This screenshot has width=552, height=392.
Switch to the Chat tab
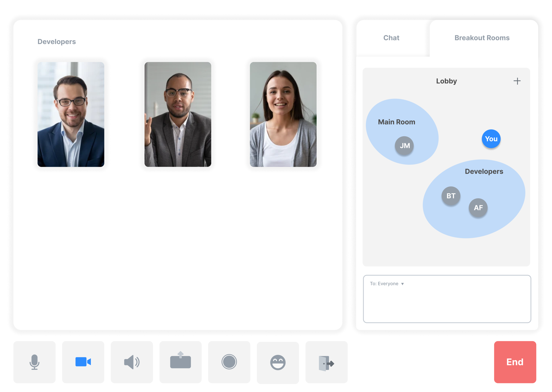pyautogui.click(x=391, y=38)
